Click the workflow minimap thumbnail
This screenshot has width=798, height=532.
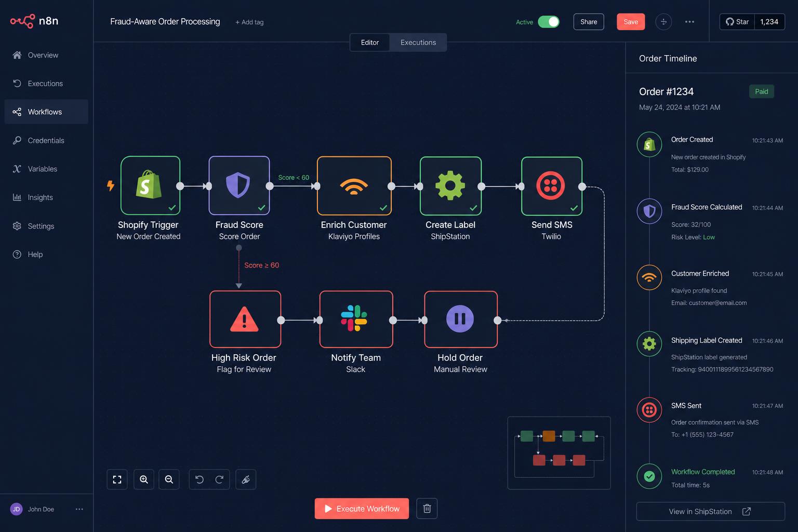(x=559, y=453)
